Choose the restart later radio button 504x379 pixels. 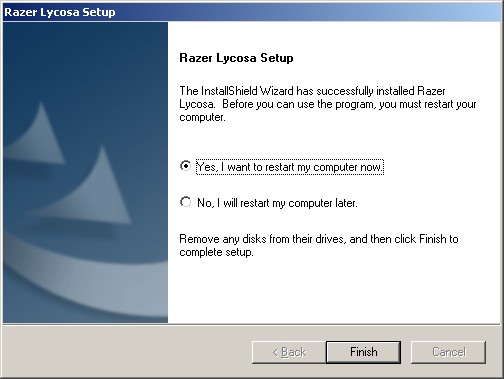185,202
